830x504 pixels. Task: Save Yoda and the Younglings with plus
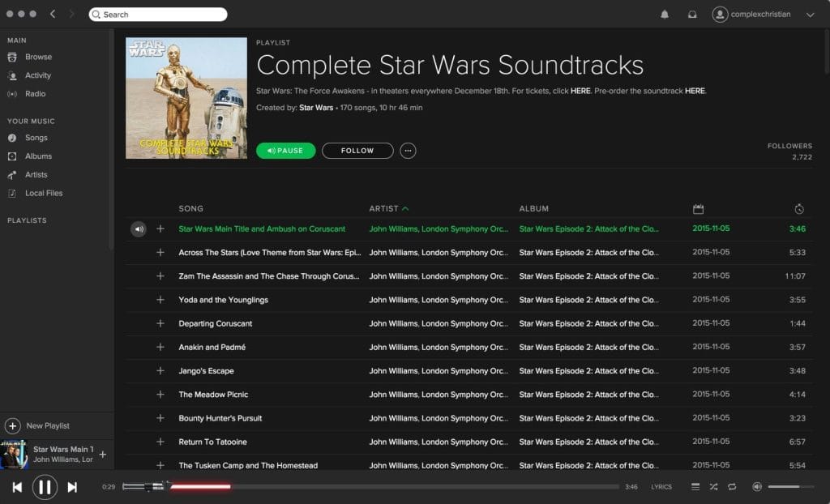(160, 300)
